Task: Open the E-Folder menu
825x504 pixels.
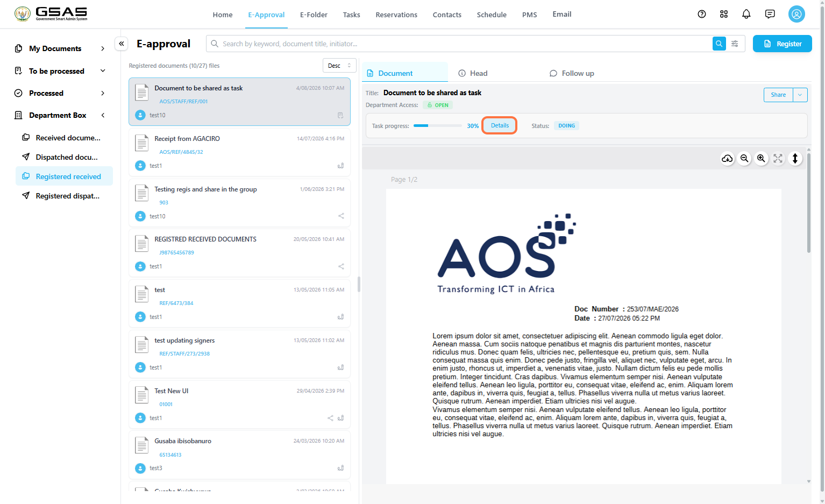Action: click(x=314, y=15)
